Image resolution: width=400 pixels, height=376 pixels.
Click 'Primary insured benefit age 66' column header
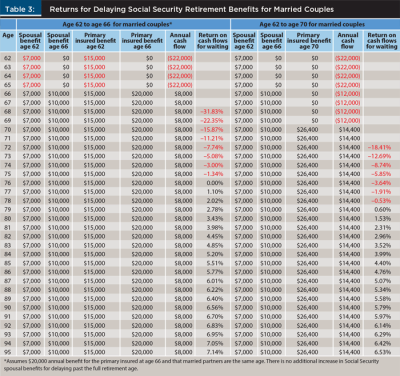click(142, 41)
